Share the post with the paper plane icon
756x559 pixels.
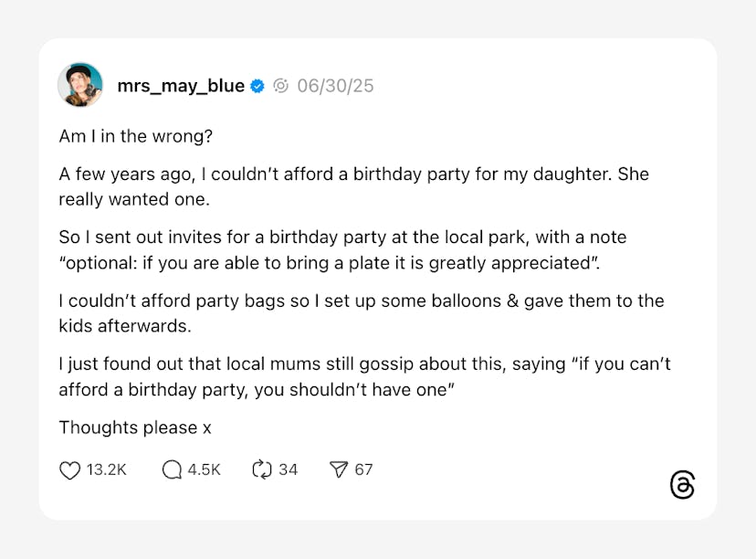[339, 469]
